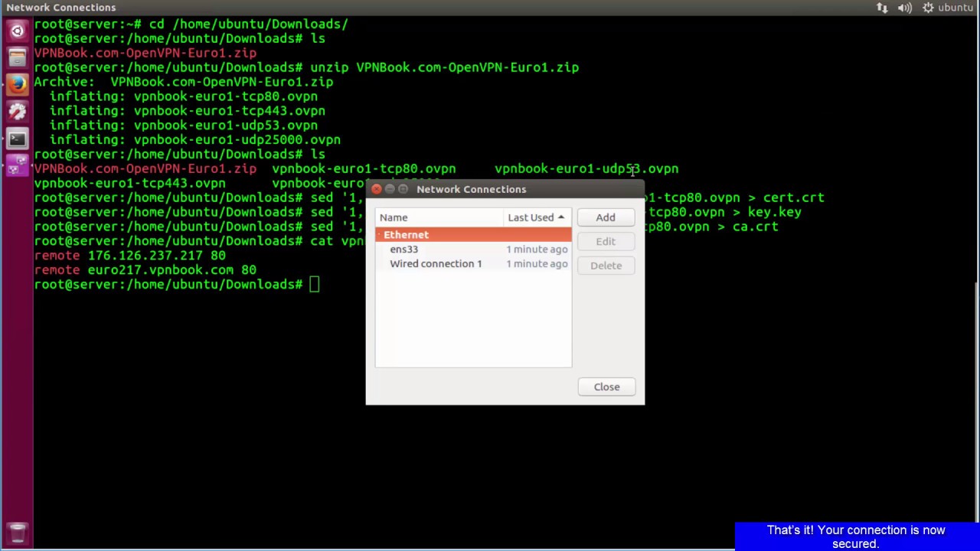Screen dimensions: 980x551
Task: Open the Ubuntu Dash search launcher
Action: point(17,31)
